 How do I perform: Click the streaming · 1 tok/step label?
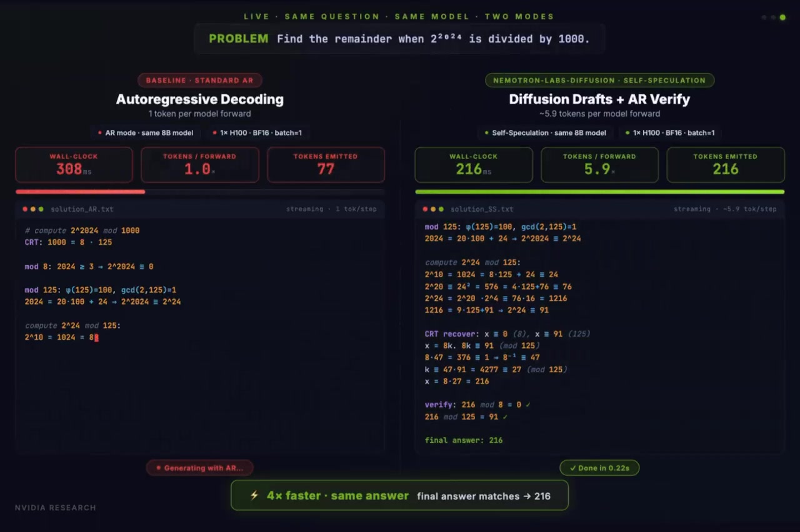point(331,209)
